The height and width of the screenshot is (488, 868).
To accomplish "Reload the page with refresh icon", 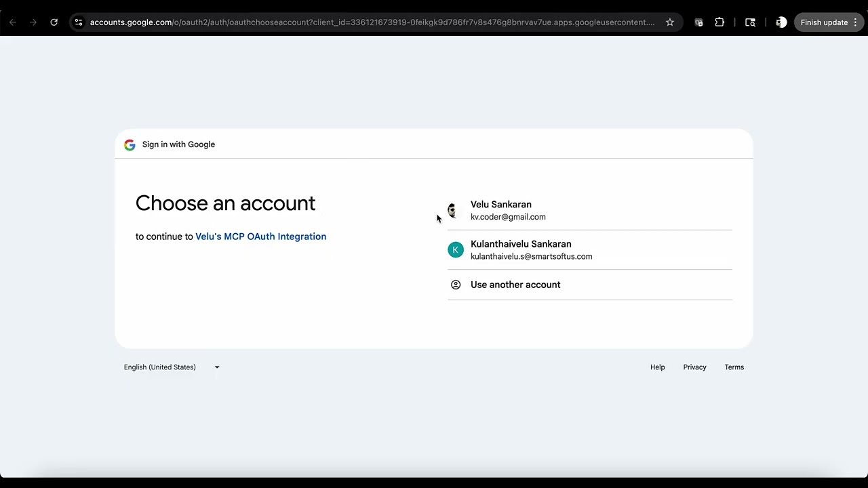I will point(54,22).
